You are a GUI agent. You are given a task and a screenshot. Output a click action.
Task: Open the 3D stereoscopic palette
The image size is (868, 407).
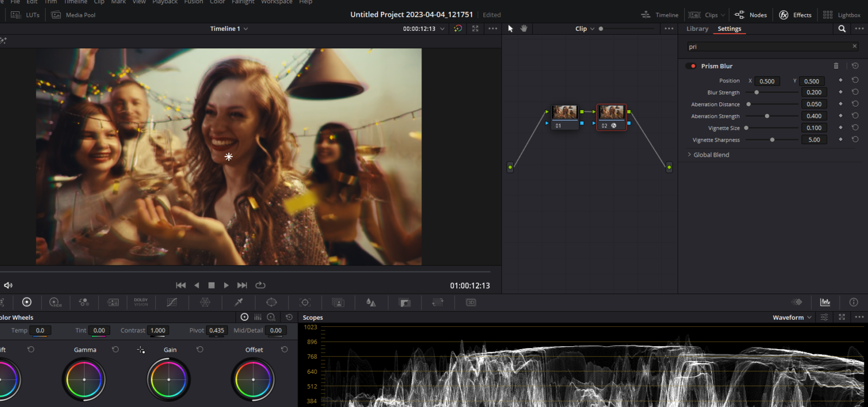471,302
